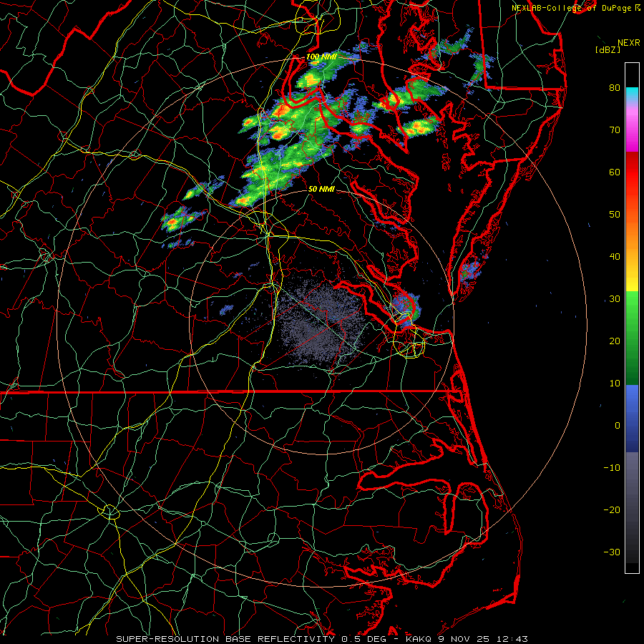The height and width of the screenshot is (644, 644).
Task: Click the 50 NMI range ring label
Action: pos(321,189)
